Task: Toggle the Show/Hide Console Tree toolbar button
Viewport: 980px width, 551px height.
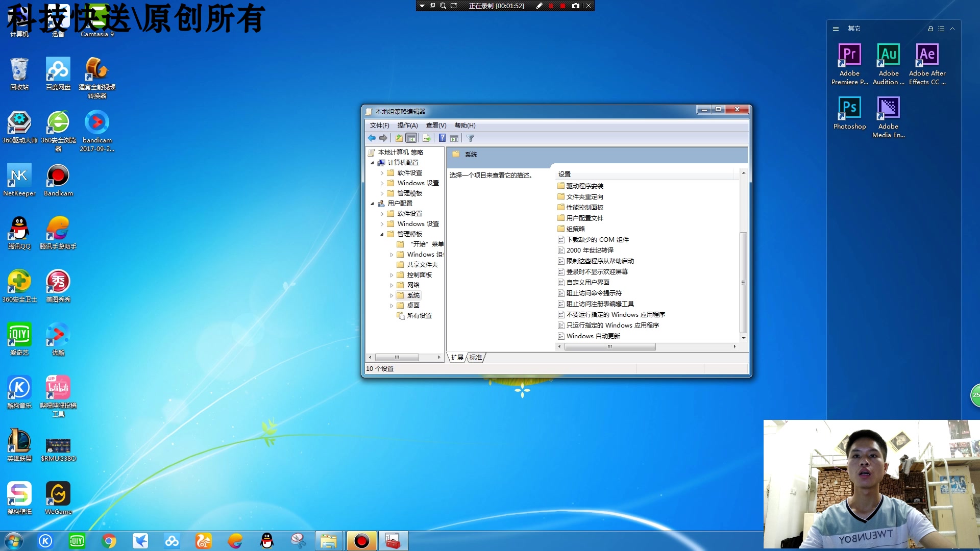Action: pos(411,138)
